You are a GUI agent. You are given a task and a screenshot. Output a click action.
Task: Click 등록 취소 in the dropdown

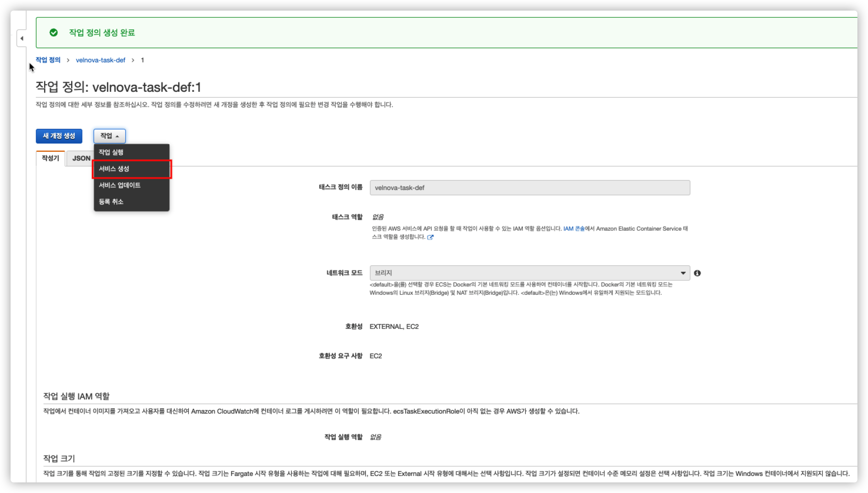(111, 202)
